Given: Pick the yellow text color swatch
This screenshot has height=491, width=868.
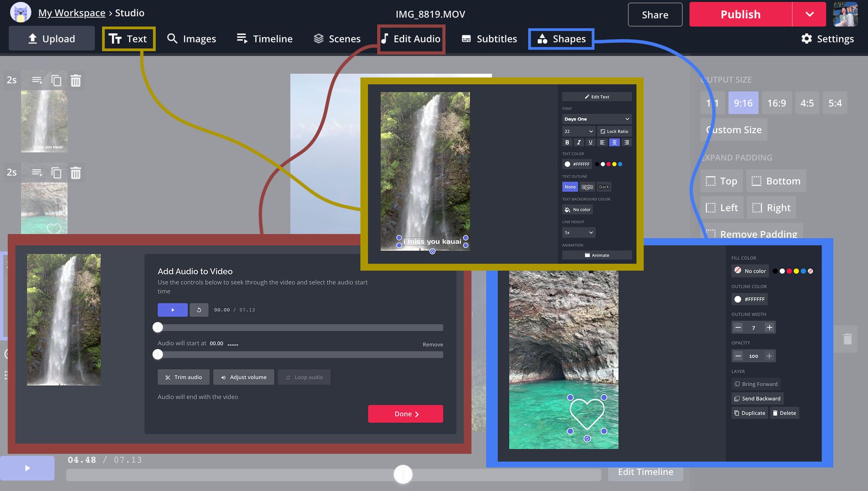Looking at the screenshot, I should click(614, 164).
